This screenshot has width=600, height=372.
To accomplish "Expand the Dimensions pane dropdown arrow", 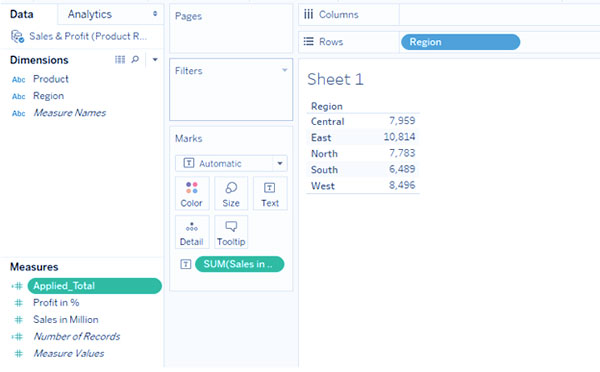I will (x=155, y=59).
